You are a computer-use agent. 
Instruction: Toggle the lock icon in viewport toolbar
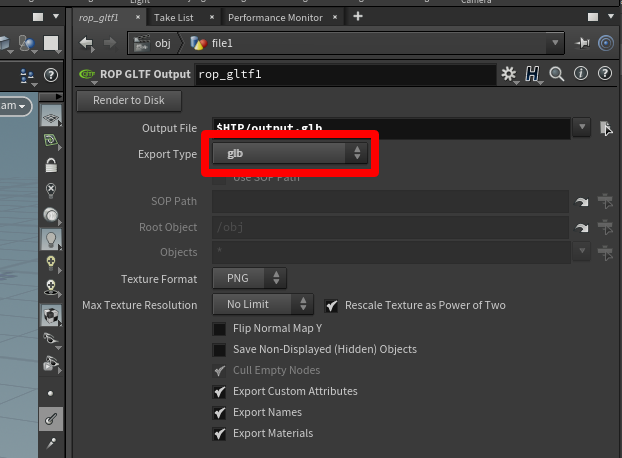[51, 165]
